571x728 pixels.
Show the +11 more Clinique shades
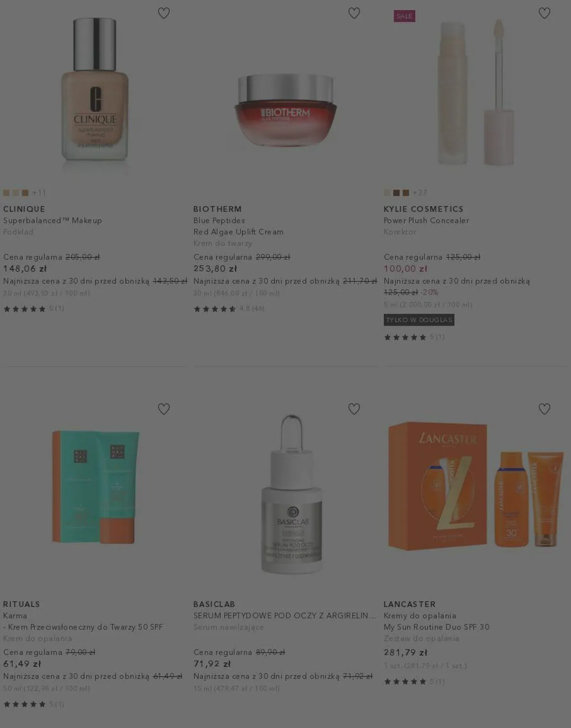[x=39, y=193]
